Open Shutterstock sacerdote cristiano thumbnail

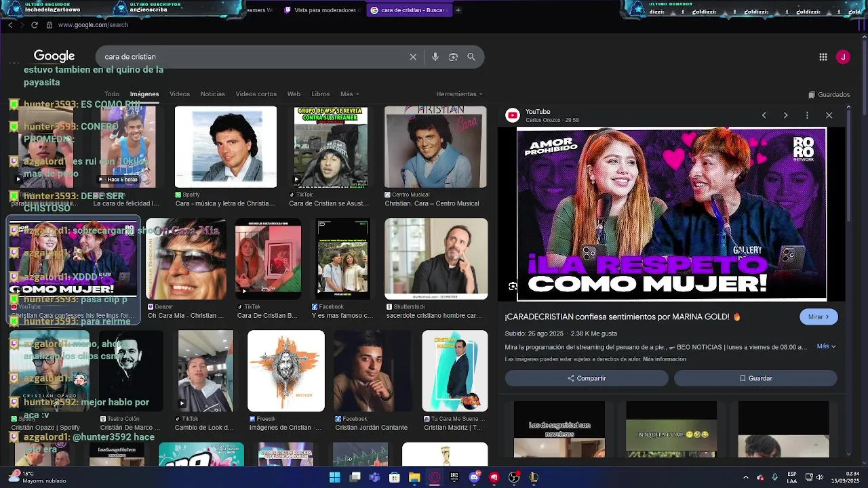click(436, 258)
